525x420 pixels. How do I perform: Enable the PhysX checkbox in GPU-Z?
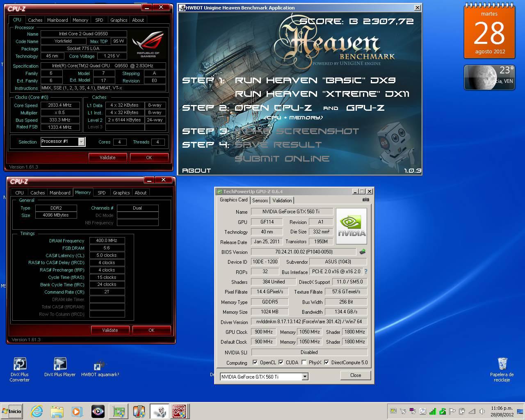click(x=304, y=362)
